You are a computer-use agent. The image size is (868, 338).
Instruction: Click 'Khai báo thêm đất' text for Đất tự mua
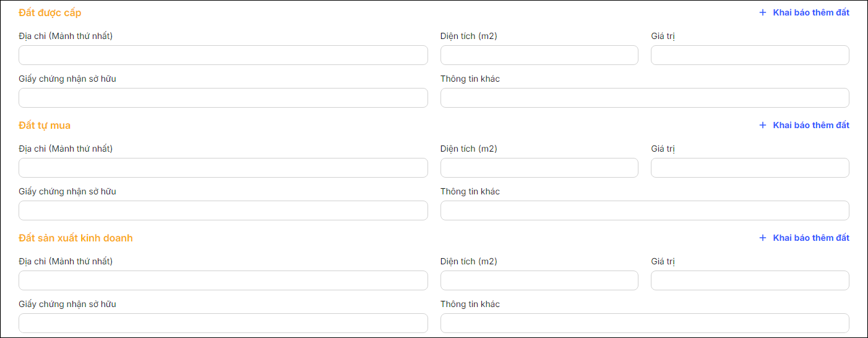pos(811,125)
